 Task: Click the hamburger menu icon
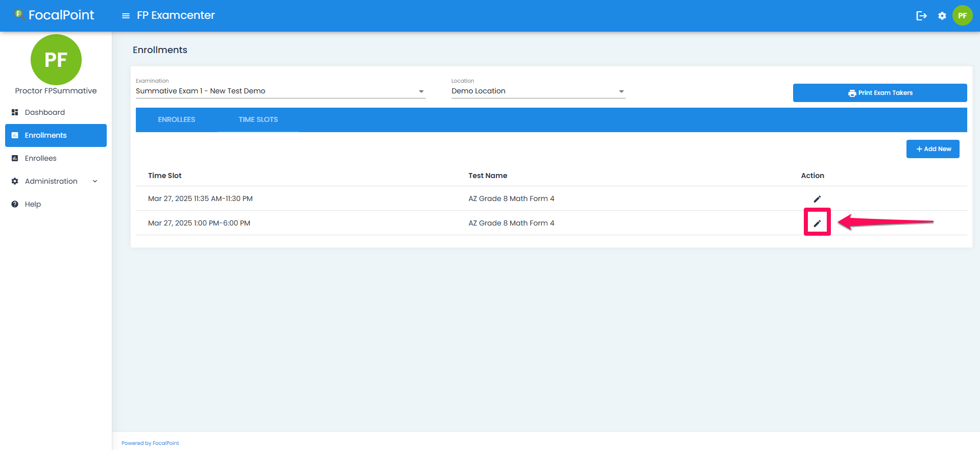point(126,16)
